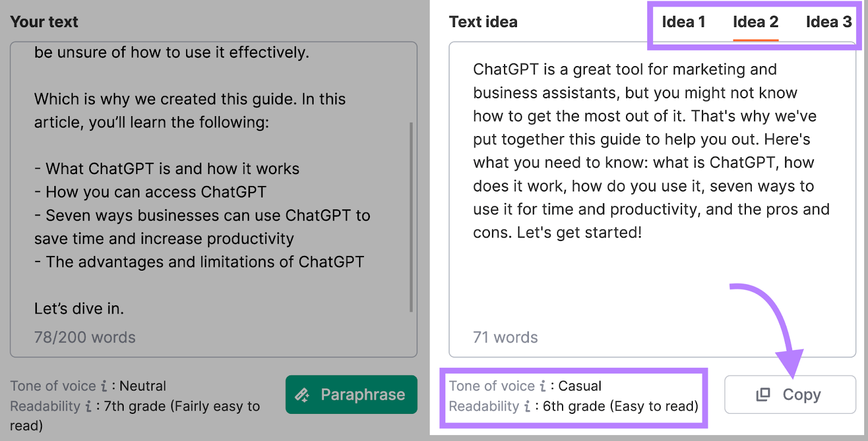Click the info icon beside Neutral tone of voice

pyautogui.click(x=104, y=386)
